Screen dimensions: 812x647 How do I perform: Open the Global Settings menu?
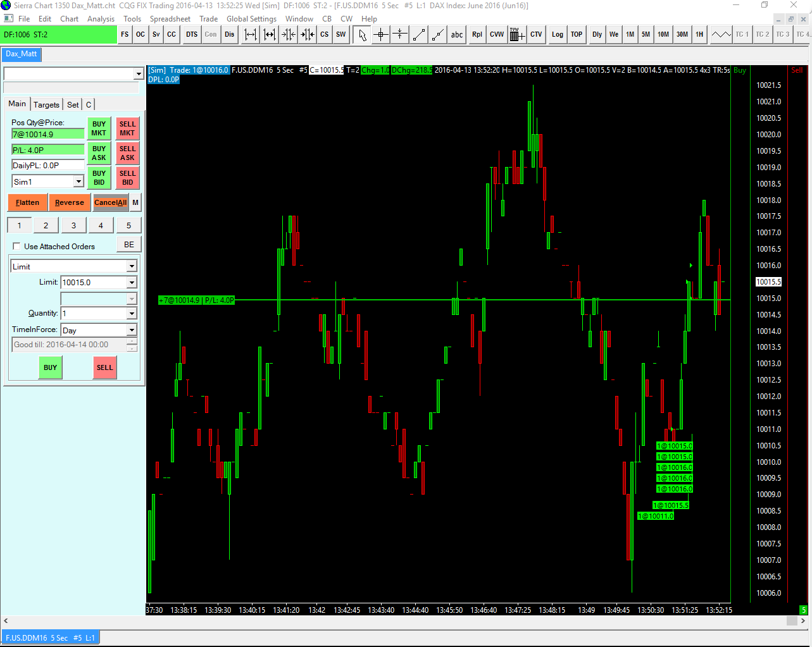tap(251, 19)
